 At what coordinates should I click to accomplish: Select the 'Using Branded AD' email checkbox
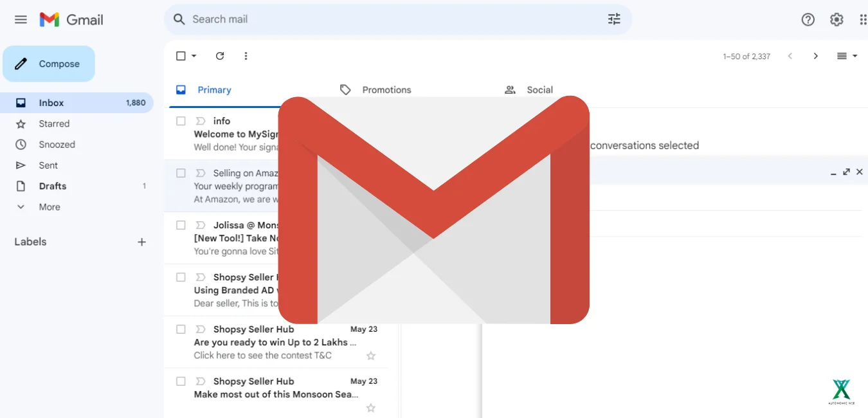181,277
